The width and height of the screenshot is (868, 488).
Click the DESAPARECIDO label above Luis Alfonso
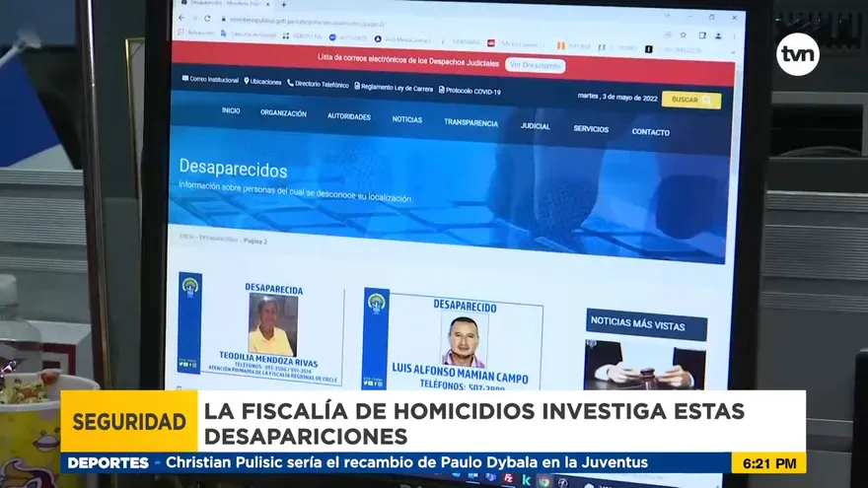(x=465, y=306)
